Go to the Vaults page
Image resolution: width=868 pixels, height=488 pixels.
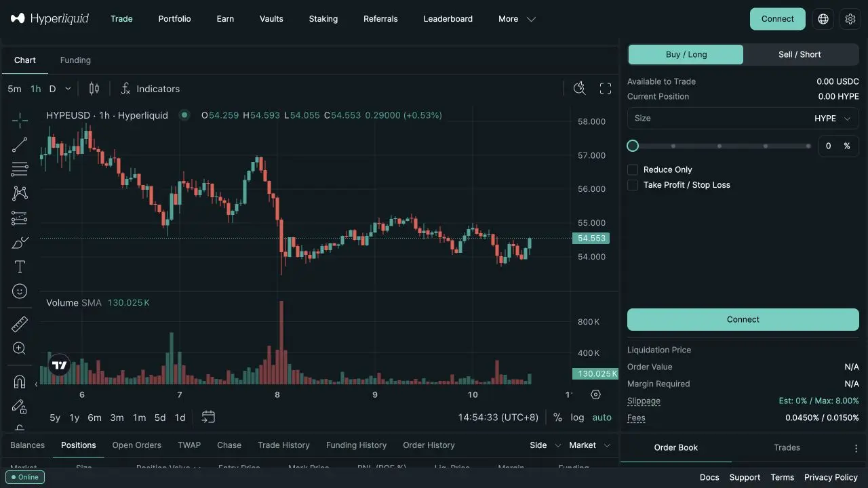[x=271, y=19]
